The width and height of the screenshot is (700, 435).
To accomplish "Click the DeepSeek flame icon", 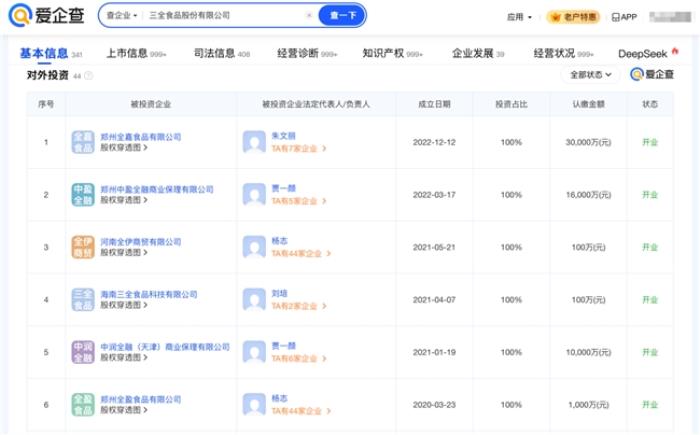I will [x=675, y=51].
